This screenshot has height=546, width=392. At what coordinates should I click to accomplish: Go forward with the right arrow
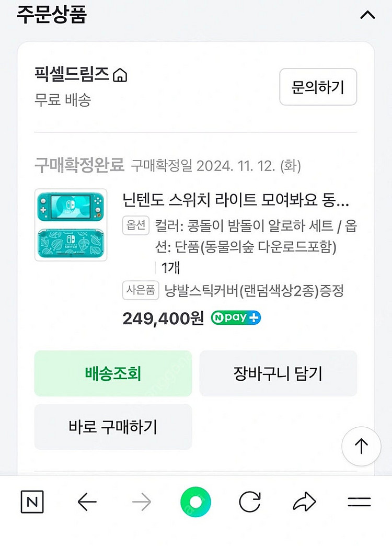[x=141, y=503]
